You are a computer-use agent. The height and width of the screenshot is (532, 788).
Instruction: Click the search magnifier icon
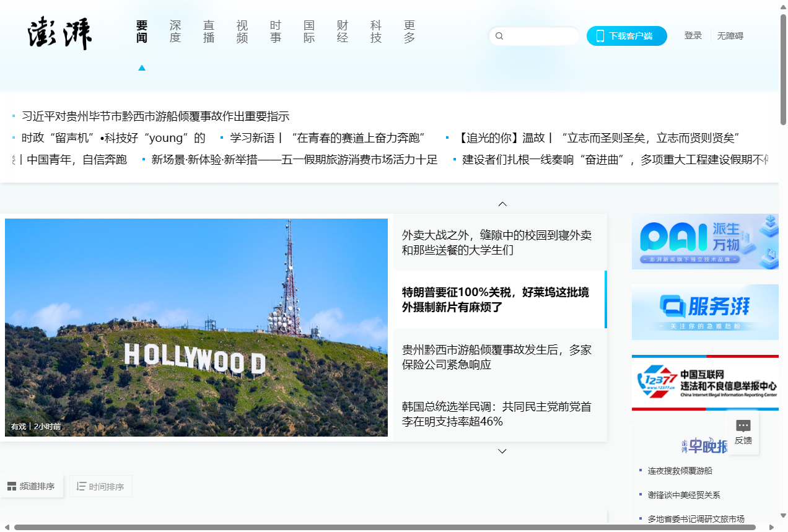499,36
